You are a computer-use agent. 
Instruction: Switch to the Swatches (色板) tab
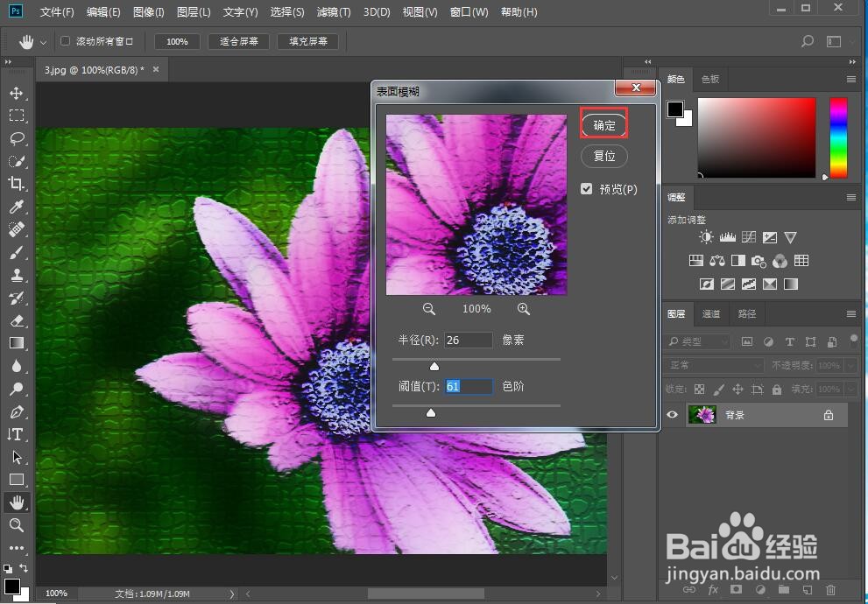[x=710, y=79]
